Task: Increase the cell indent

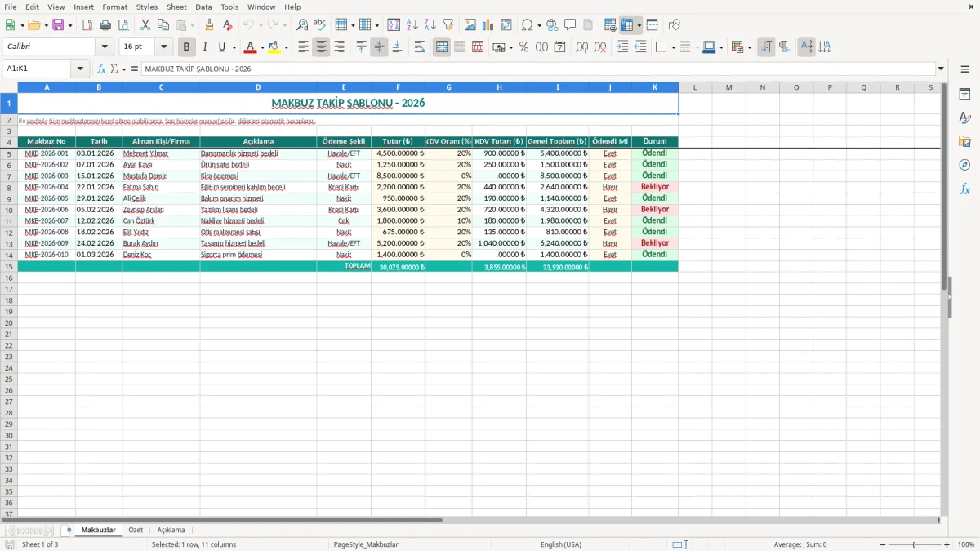Action: coord(622,47)
